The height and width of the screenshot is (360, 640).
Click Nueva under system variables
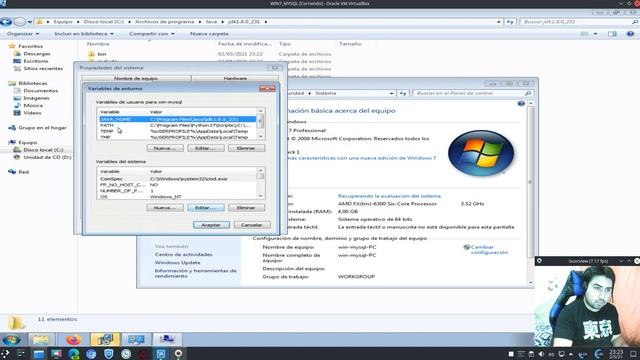pyautogui.click(x=165, y=208)
